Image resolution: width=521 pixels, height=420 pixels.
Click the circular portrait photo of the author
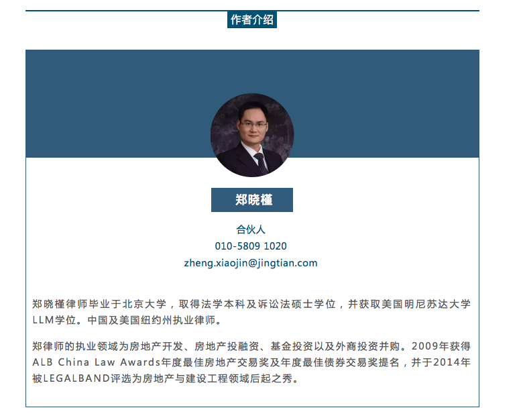click(x=252, y=135)
